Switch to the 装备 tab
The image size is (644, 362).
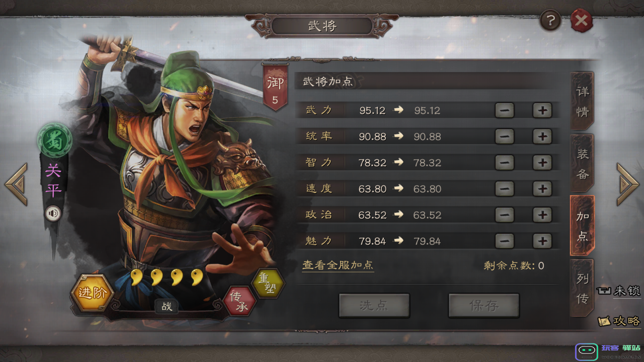[582, 164]
